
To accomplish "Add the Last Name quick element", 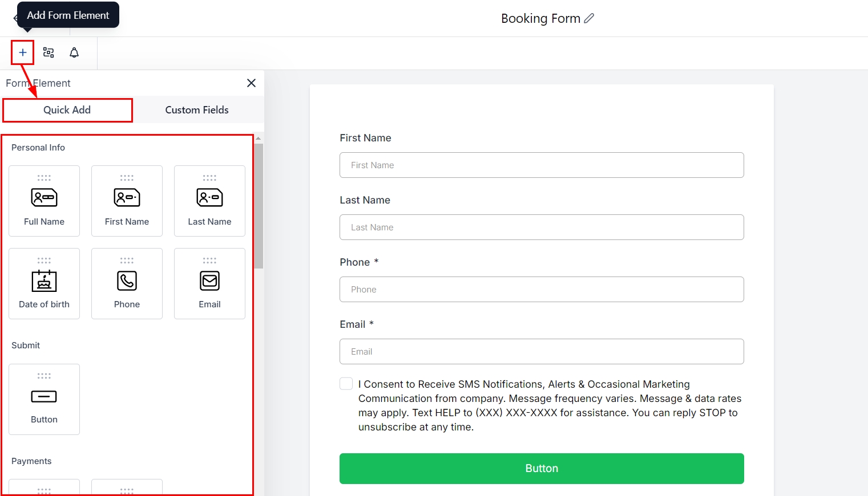I will click(209, 201).
